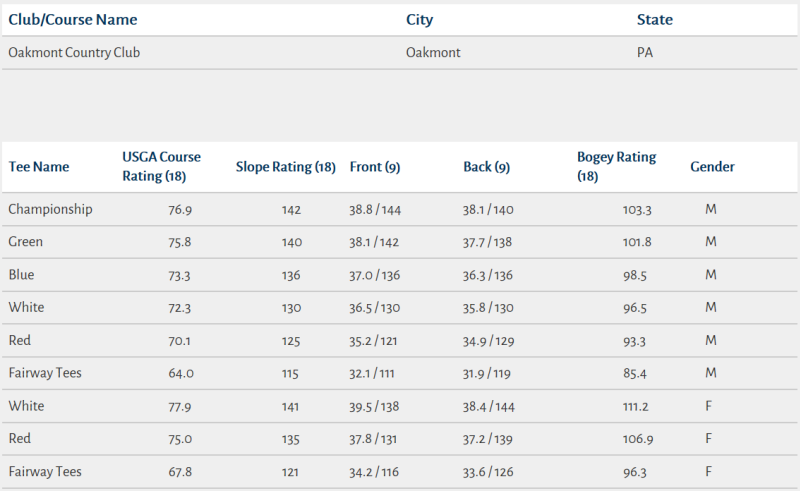
Task: Click course rating 64.0
Action: 181,374
